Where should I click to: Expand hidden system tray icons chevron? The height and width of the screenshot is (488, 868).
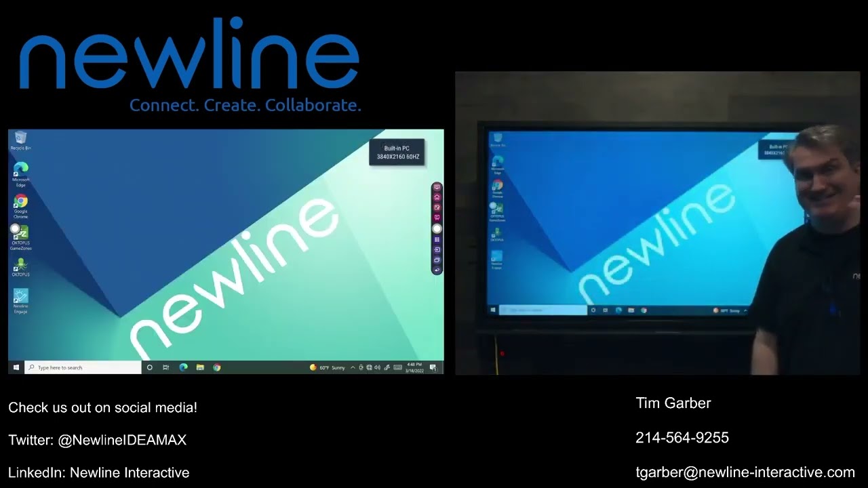point(353,367)
